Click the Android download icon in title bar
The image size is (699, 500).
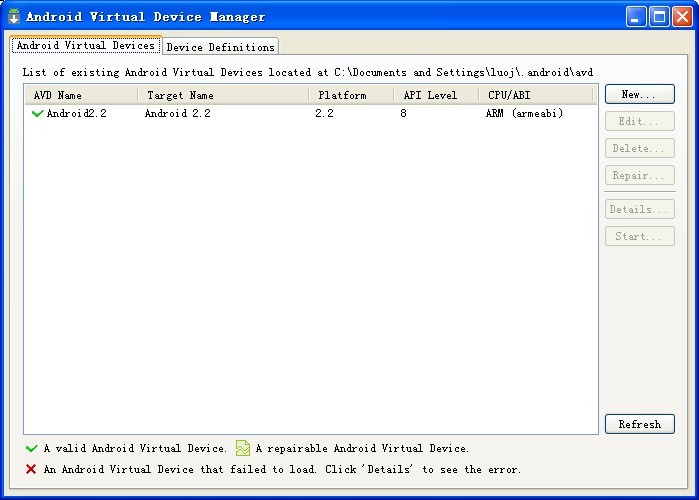tap(14, 16)
